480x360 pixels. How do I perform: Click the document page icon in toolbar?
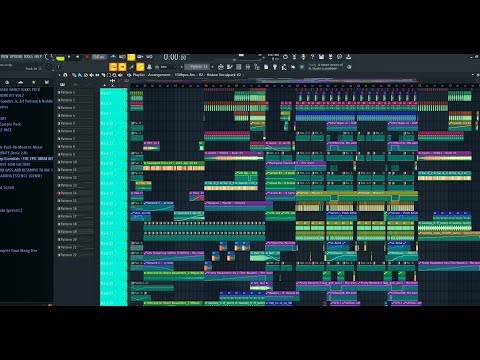266,67
